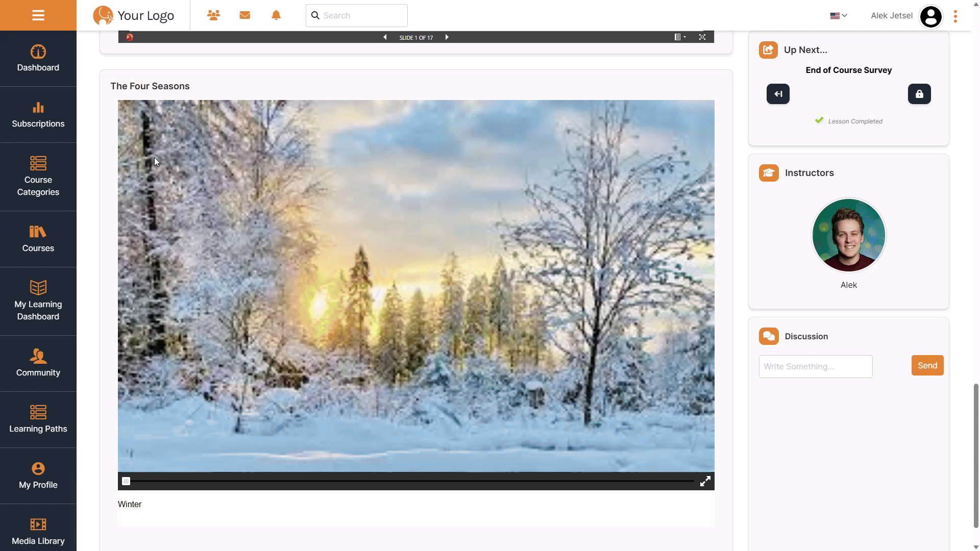This screenshot has height=551, width=980.
Task: Open Subscriptions in the sidebar
Action: pos(38,115)
